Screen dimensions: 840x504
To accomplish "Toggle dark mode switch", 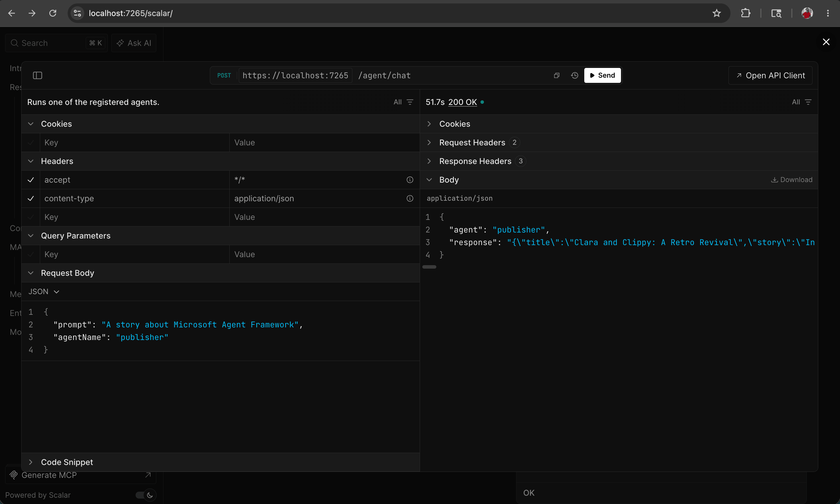I will tap(146, 495).
